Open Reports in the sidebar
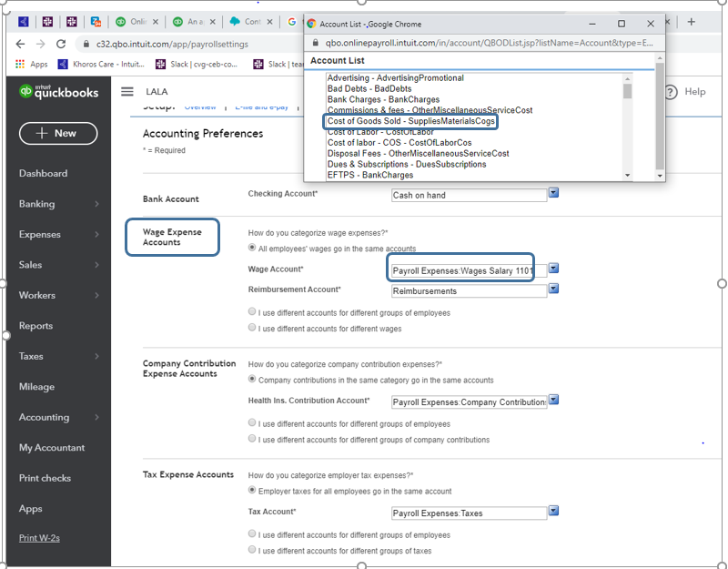 (35, 326)
